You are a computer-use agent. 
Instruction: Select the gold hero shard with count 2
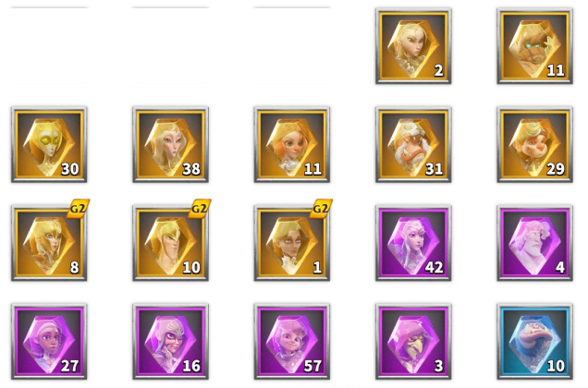(413, 46)
